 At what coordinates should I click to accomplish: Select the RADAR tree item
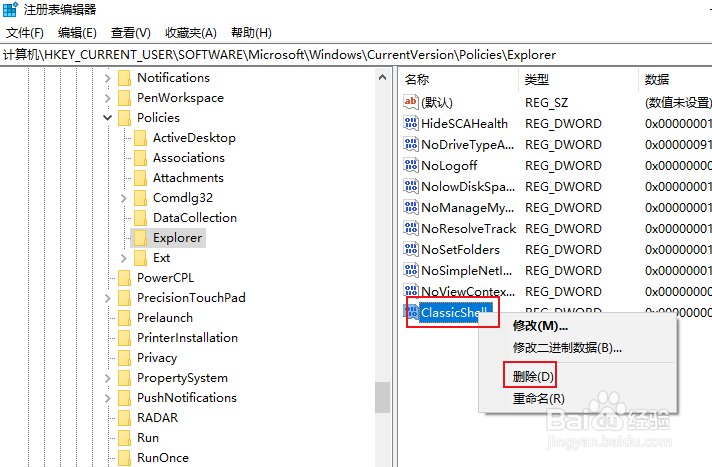(157, 417)
